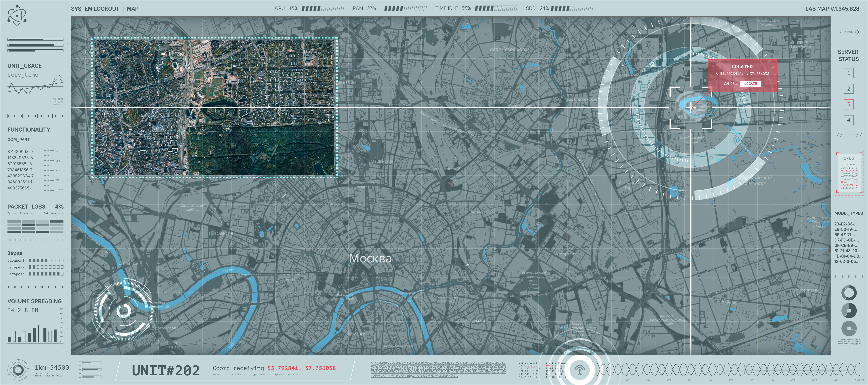868x385 pixels.
Task: Click the CPU 45% usage bar
Action: click(x=322, y=8)
